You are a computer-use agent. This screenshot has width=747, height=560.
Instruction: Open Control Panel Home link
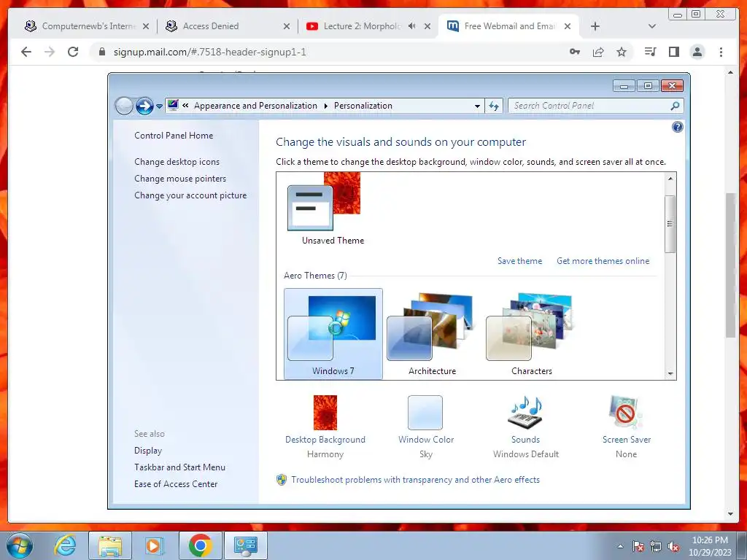pos(174,136)
